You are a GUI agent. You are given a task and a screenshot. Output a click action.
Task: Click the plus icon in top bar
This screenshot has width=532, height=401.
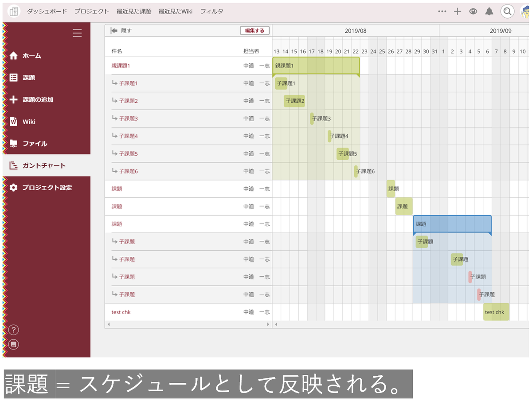pyautogui.click(x=458, y=12)
